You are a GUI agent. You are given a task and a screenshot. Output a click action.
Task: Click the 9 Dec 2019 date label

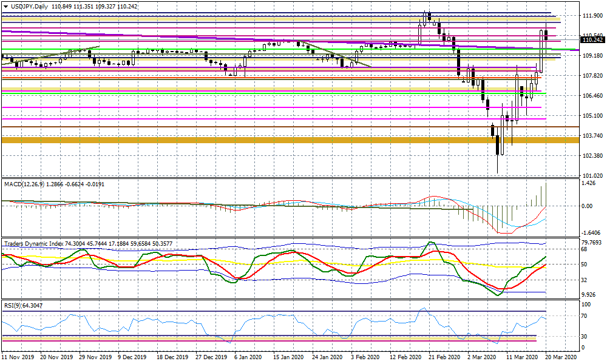point(132,357)
